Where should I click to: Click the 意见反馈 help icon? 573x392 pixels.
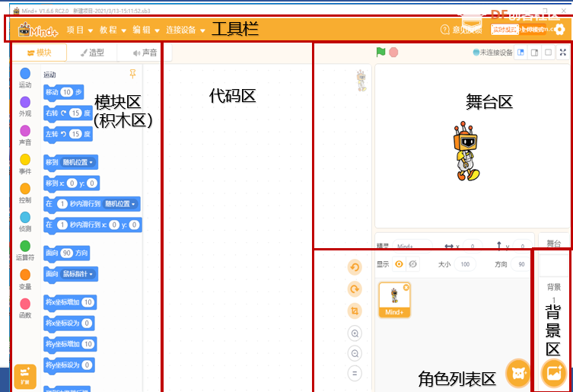pyautogui.click(x=444, y=30)
